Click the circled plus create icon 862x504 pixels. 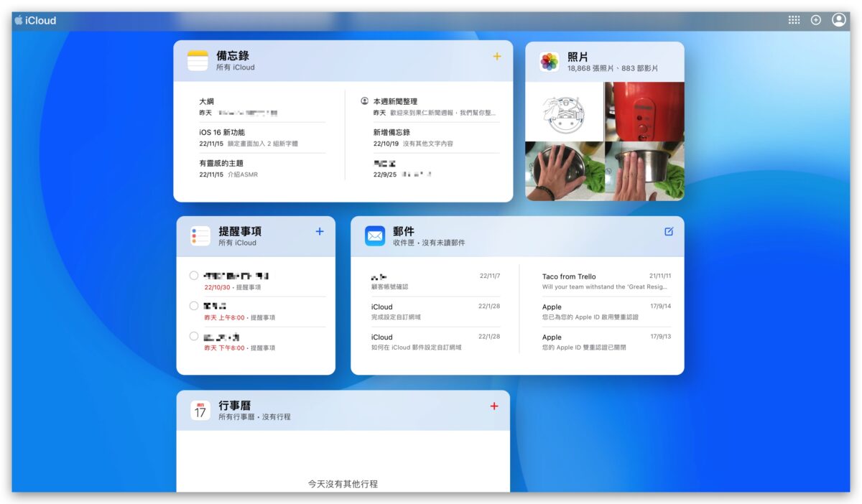click(x=816, y=20)
